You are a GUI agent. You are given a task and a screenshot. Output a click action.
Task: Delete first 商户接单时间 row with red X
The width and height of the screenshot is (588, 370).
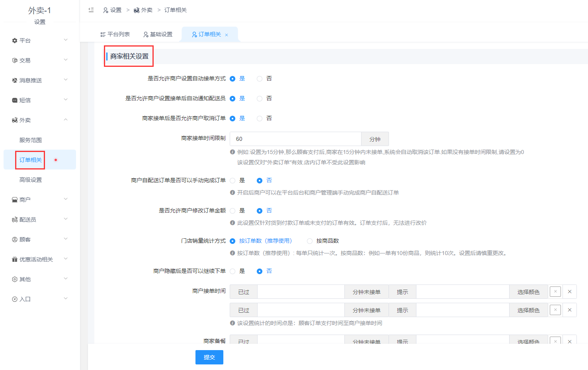click(570, 292)
